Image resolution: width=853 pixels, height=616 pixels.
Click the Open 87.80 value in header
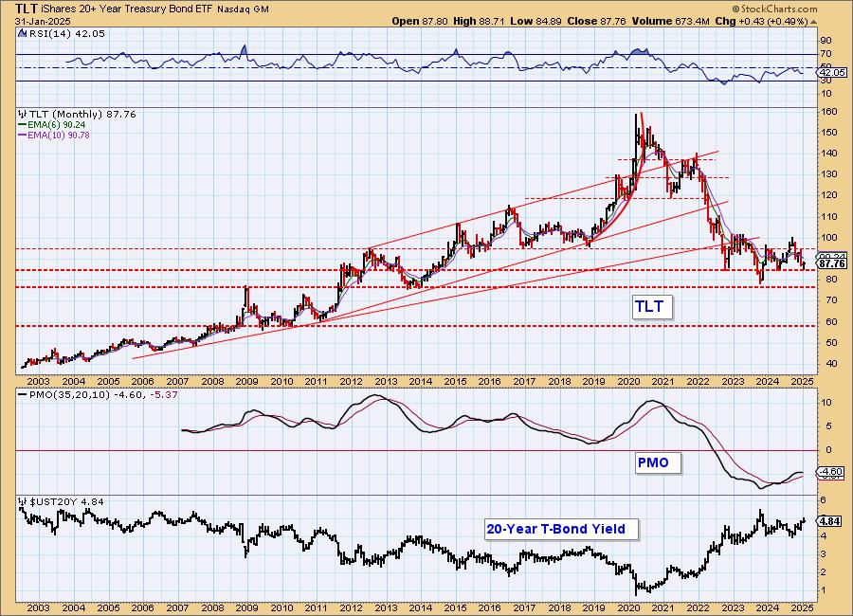coord(420,21)
